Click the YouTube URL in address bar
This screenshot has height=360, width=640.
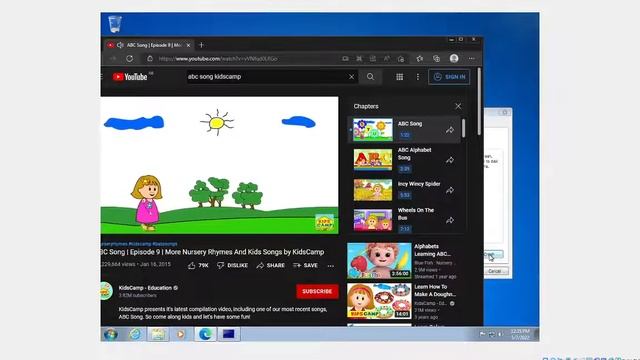[218, 59]
